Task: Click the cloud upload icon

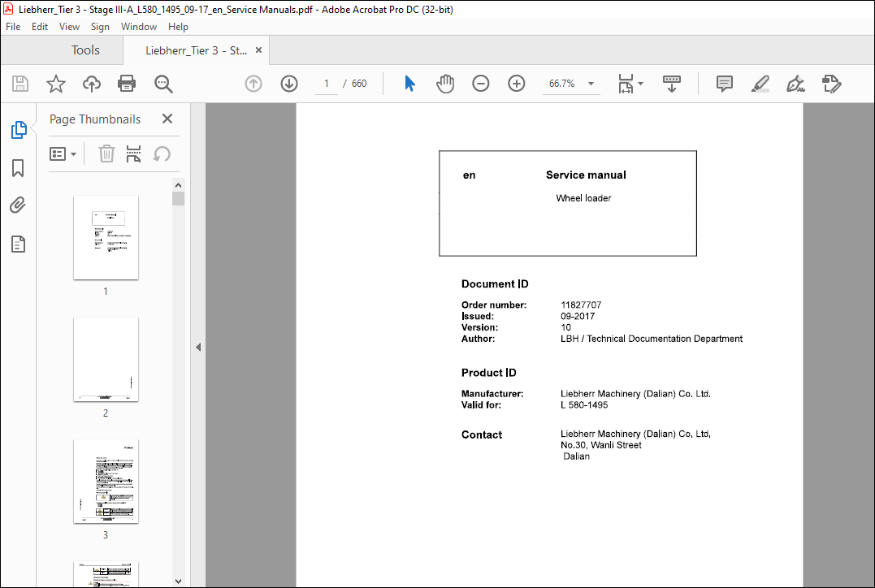Action: 92,84
